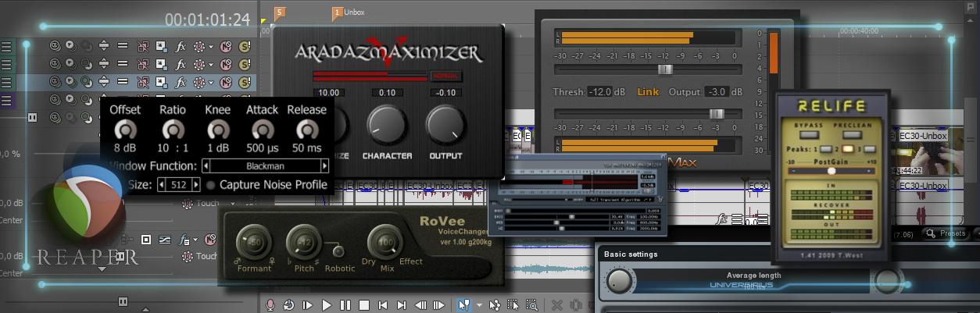This screenshot has width=980, height=313.
Task: Step to previous frame in transport
Action: [x=420, y=305]
